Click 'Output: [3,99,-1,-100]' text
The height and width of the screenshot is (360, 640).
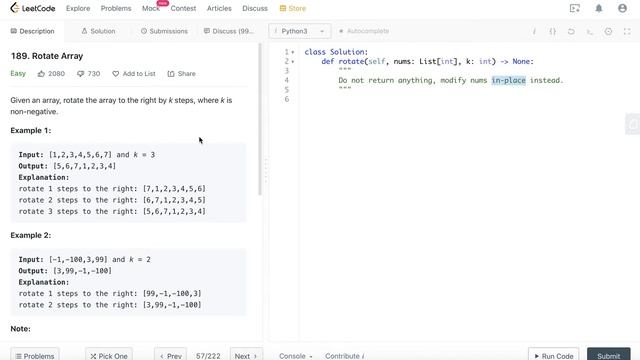click(65, 271)
